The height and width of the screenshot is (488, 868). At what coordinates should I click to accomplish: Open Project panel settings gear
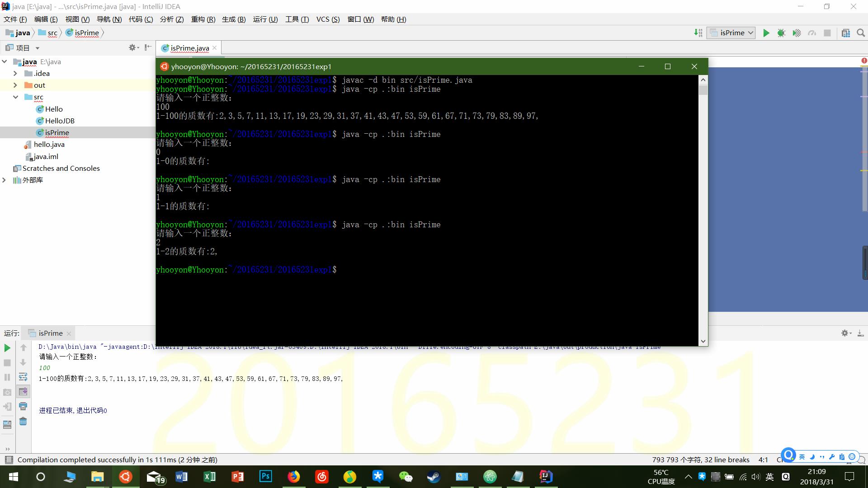[x=134, y=47]
